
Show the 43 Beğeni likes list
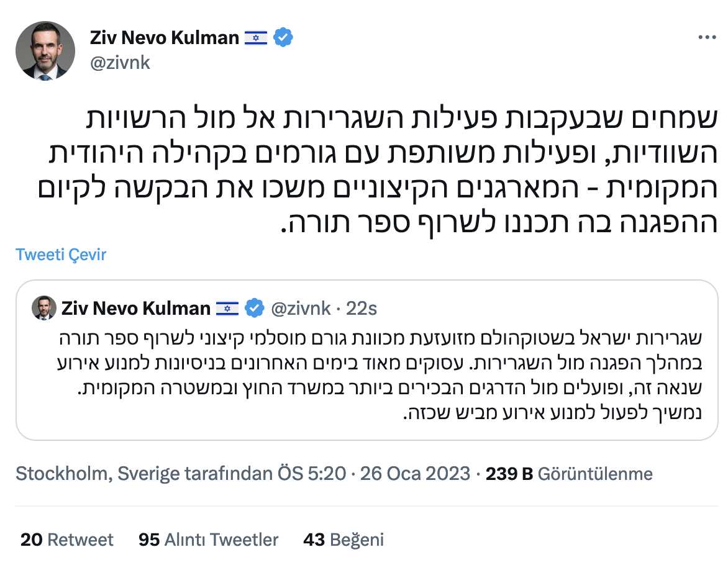(344, 540)
